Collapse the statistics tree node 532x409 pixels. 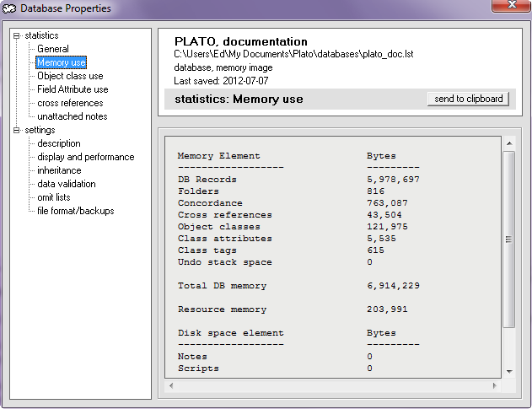[x=18, y=36]
